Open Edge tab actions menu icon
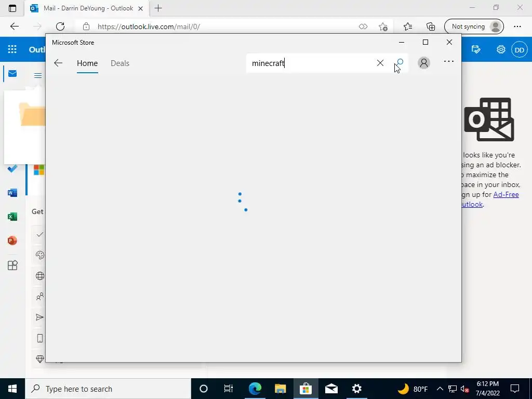This screenshot has width=532, height=399. pyautogui.click(x=12, y=8)
